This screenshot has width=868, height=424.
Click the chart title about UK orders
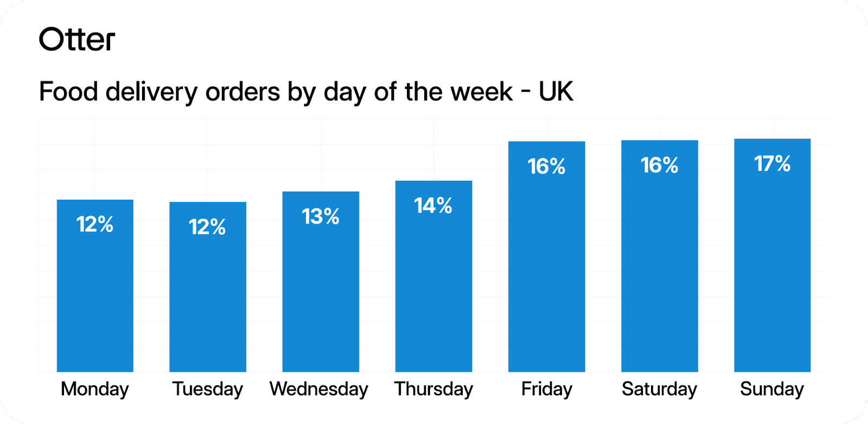tap(306, 92)
